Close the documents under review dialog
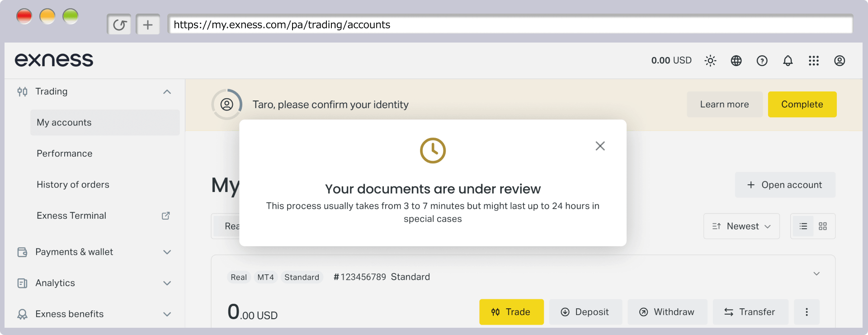868x335 pixels. [x=600, y=146]
